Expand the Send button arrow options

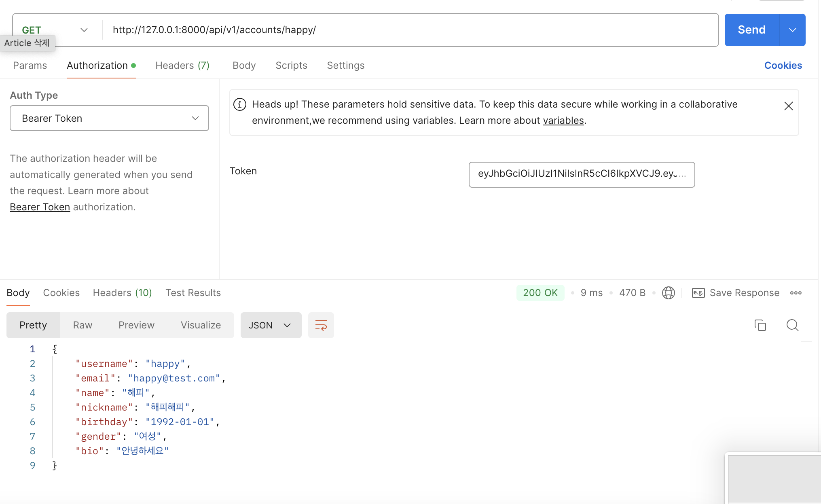[x=792, y=30]
